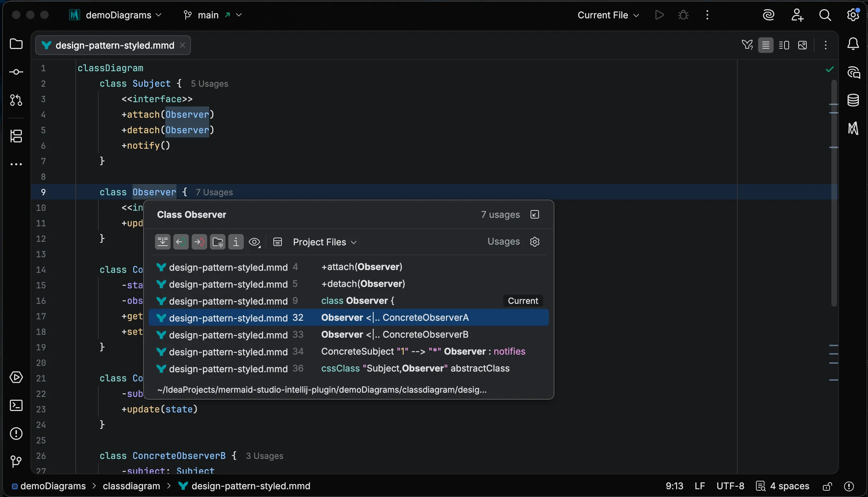868x497 pixels.
Task: Open the Mermaid tool window icon
Action: click(853, 128)
